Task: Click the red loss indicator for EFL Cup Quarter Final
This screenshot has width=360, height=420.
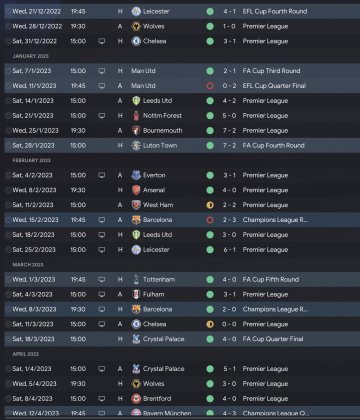Action: [x=210, y=86]
